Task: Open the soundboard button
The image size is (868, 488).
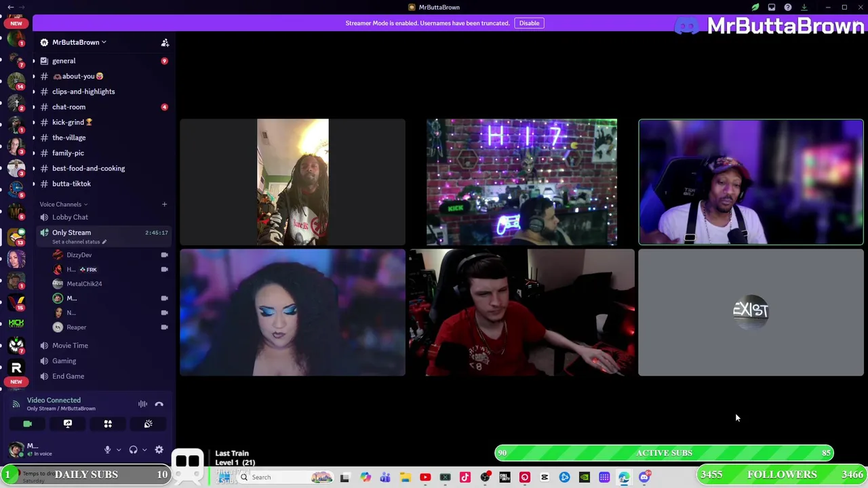Action: [148, 424]
